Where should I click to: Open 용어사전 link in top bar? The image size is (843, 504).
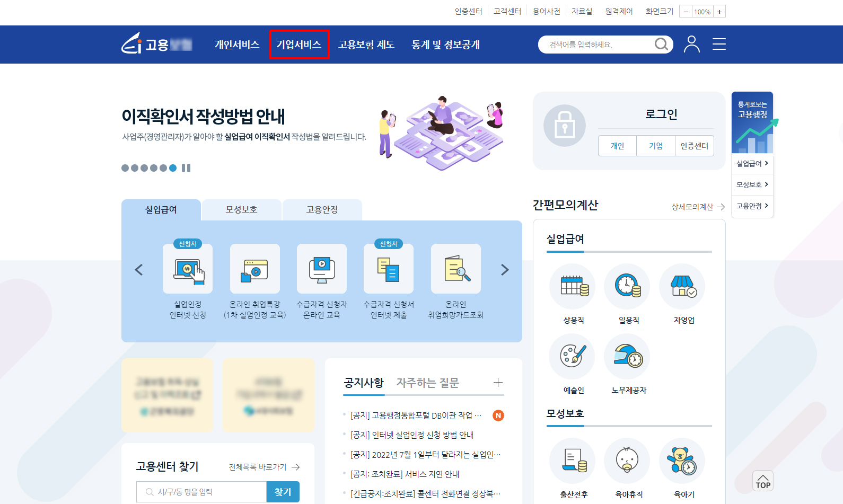(x=547, y=11)
